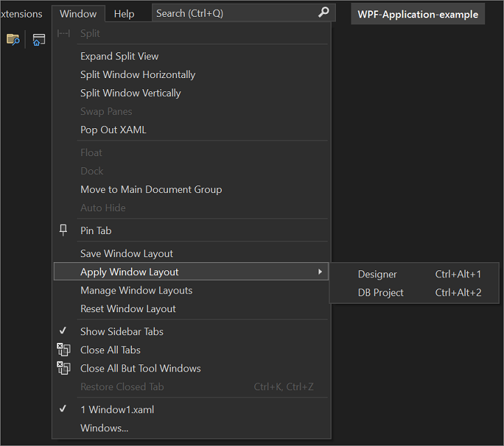Click the magnifier icon in search box
The width and height of the screenshot is (504, 446).
(323, 13)
